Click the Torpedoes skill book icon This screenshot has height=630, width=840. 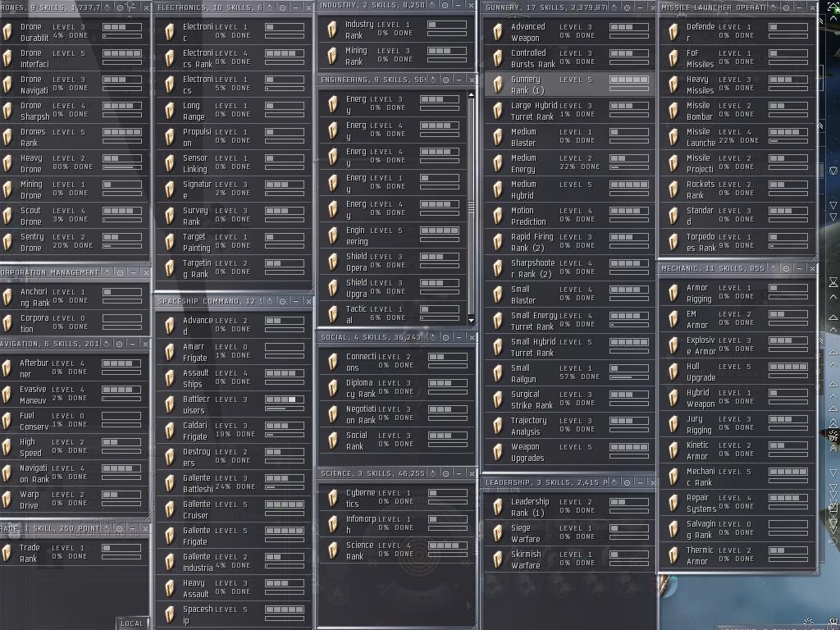(x=673, y=242)
